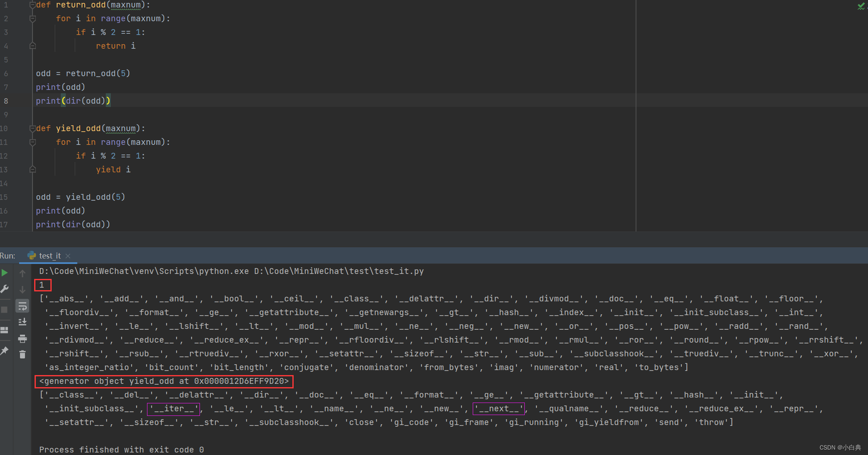The height and width of the screenshot is (455, 868).
Task: Click the Print console output icon
Action: tap(22, 338)
